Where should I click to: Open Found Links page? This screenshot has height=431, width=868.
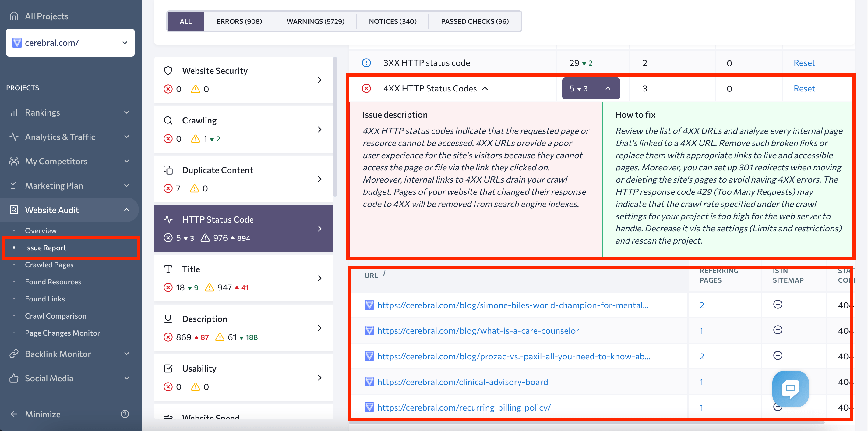click(45, 299)
